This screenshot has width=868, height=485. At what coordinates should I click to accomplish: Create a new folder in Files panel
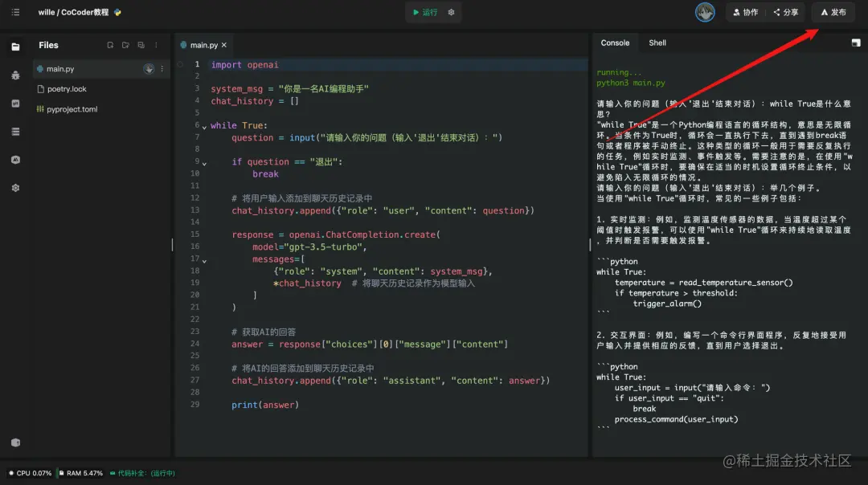[125, 45]
